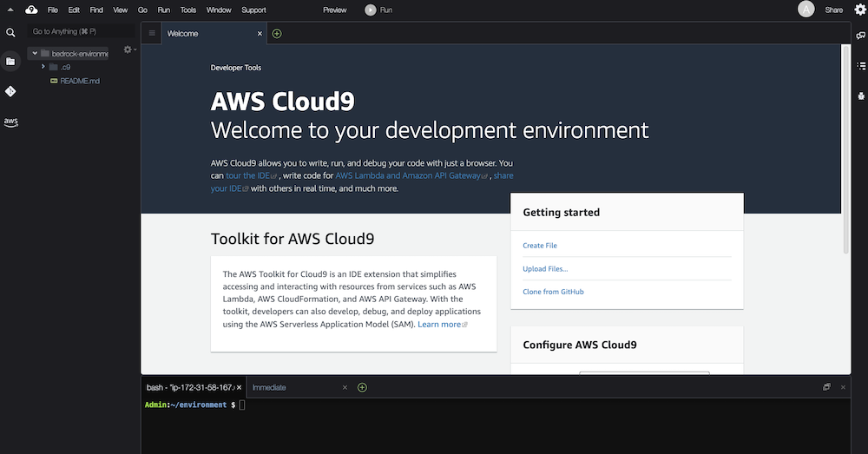
Task: Click the Run play button icon
Action: [x=371, y=10]
